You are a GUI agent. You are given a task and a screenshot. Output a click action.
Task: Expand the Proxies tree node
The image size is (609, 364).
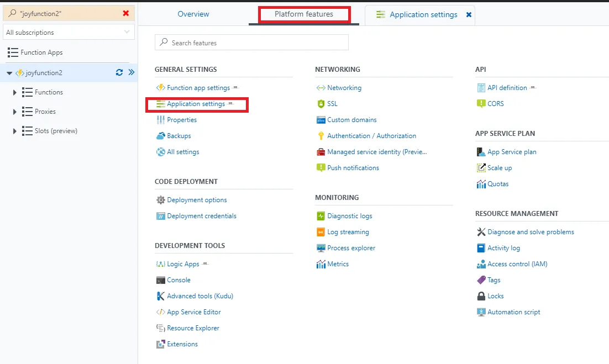(14, 112)
